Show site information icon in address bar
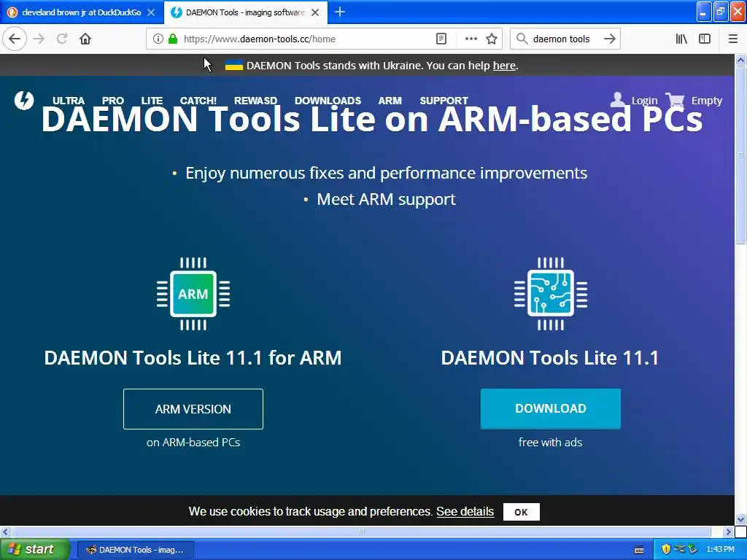Image resolution: width=747 pixels, height=560 pixels. pos(158,39)
